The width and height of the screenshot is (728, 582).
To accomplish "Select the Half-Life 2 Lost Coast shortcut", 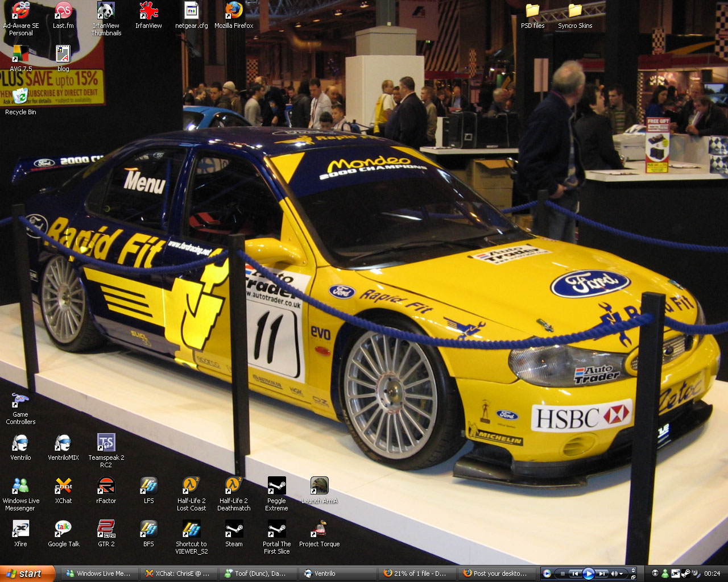I will pos(191,494).
